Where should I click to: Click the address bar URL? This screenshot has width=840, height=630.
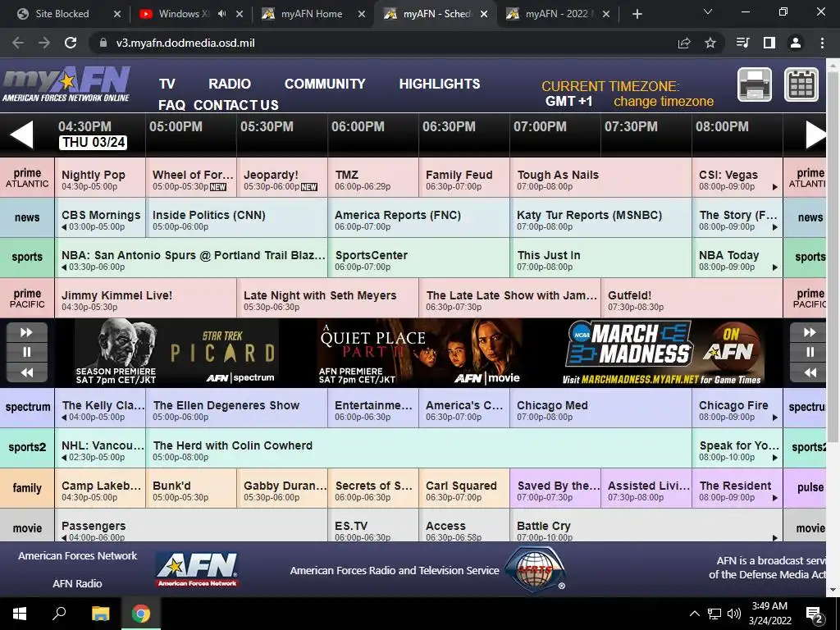(185, 43)
